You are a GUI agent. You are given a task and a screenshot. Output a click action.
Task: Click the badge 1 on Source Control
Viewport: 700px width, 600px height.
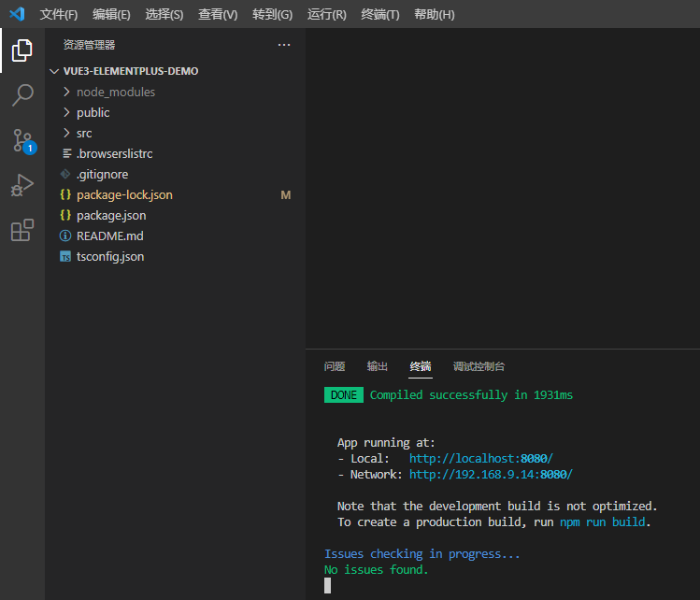point(30,148)
